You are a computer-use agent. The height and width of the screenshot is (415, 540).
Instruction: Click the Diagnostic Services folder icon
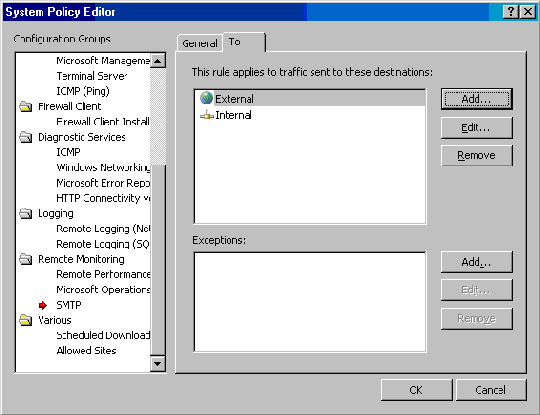pos(26,137)
